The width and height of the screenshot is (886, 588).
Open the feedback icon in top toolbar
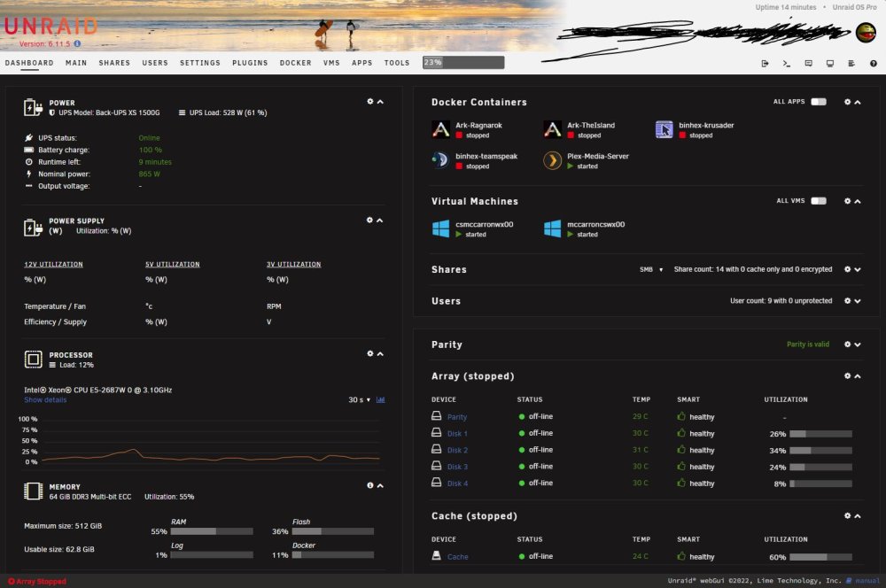click(x=808, y=63)
